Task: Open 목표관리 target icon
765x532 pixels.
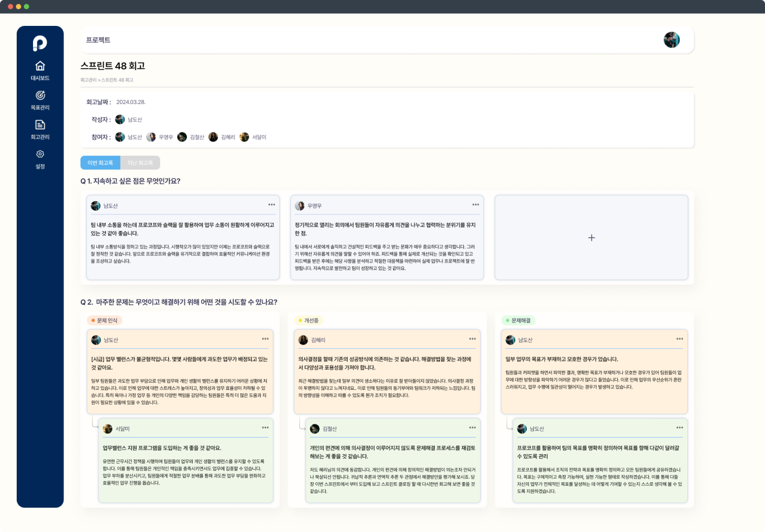Action: point(40,95)
